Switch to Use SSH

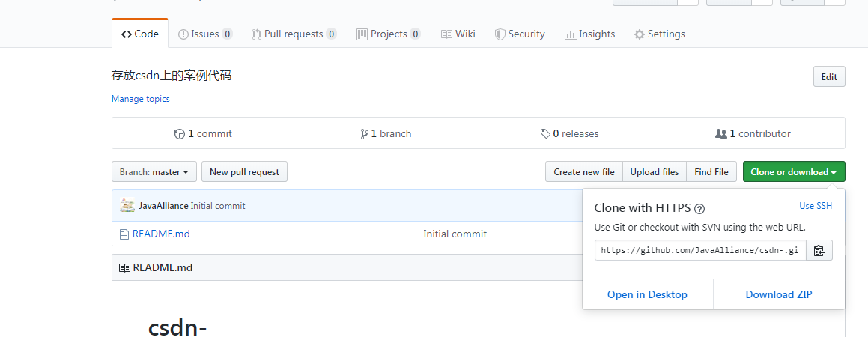(816, 206)
